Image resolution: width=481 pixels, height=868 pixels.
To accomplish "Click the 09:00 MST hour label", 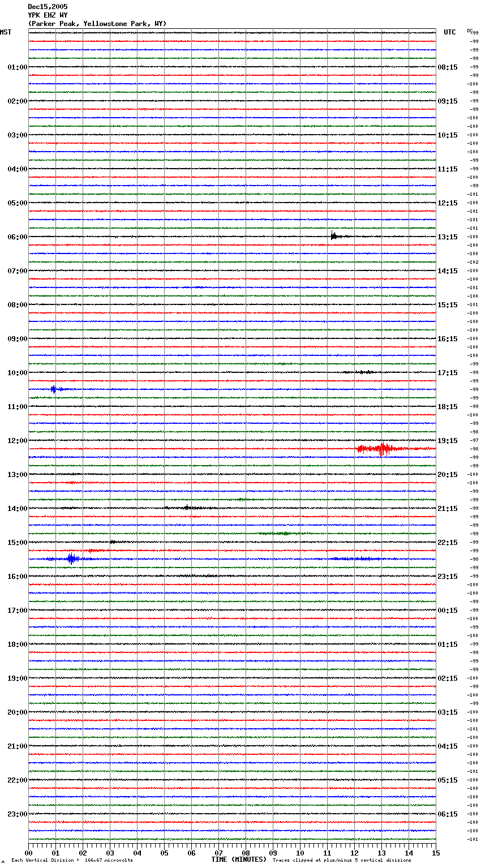I will tap(18, 339).
